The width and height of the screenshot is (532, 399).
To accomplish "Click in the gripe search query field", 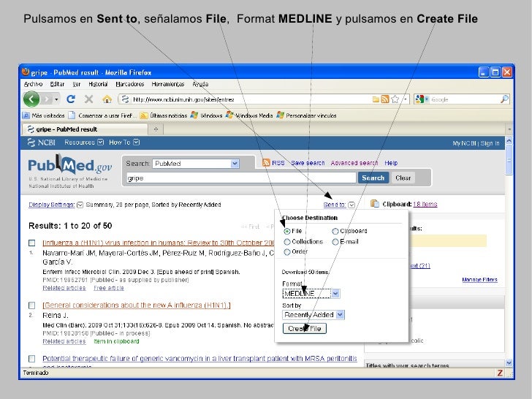I will [241, 178].
